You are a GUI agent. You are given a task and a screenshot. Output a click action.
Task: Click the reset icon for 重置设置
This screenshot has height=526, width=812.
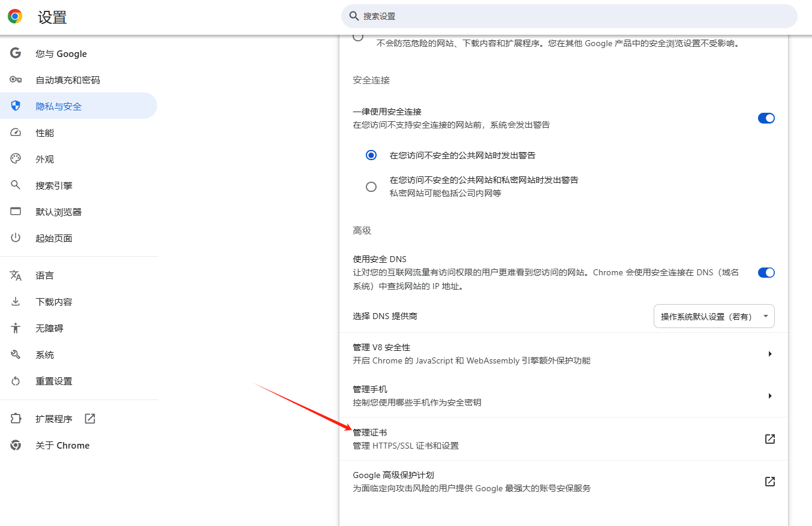coord(16,381)
